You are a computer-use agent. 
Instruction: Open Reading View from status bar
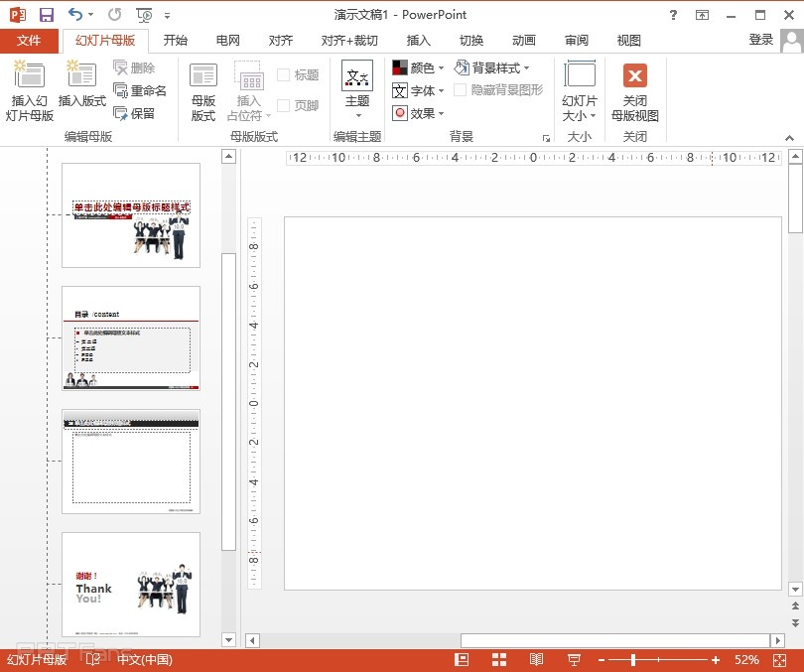tap(536, 660)
